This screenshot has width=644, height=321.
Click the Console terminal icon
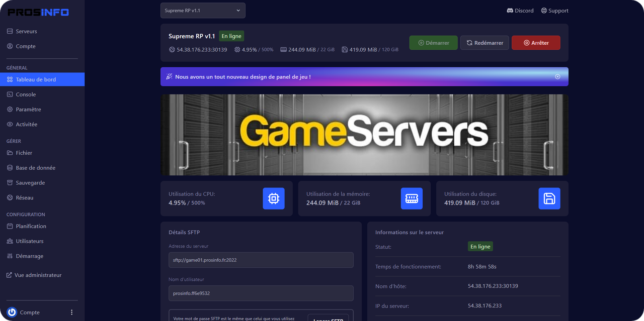pyautogui.click(x=10, y=94)
